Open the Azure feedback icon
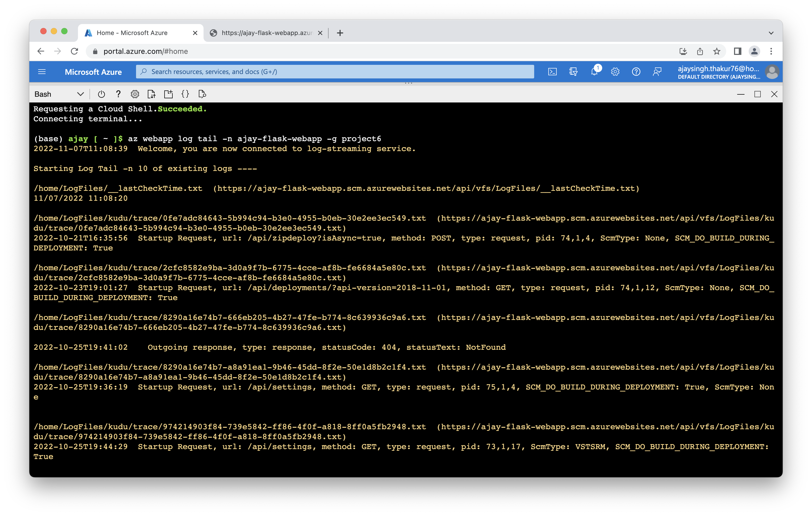 pos(657,71)
